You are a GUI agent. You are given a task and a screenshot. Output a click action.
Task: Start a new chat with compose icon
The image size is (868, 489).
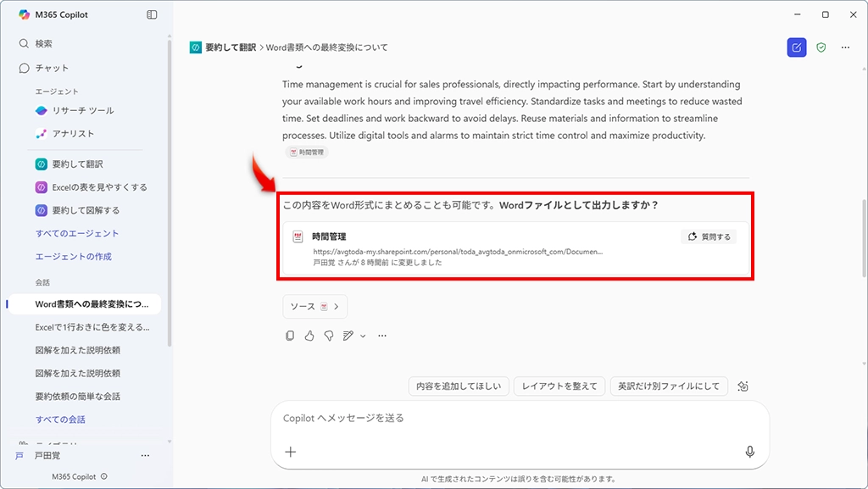(x=796, y=47)
